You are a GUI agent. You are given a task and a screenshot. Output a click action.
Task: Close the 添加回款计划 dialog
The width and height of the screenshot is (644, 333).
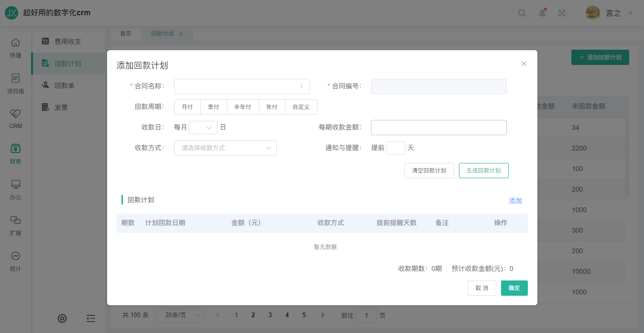(x=524, y=64)
